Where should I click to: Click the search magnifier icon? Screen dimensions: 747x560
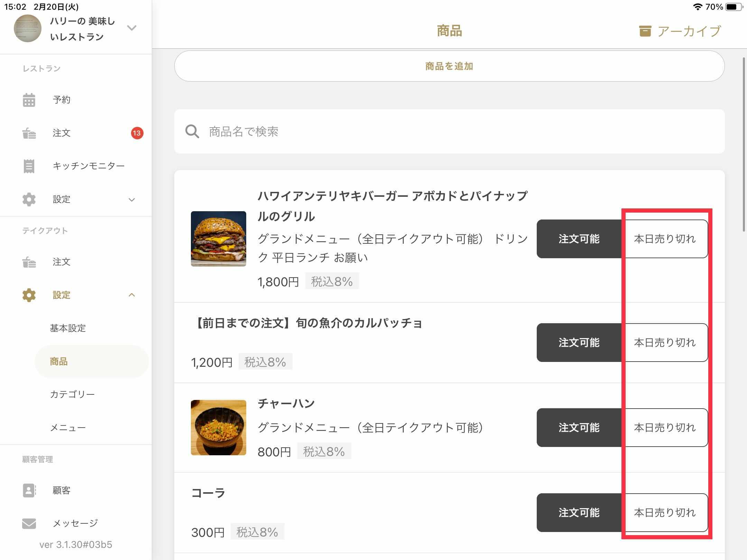click(x=192, y=132)
